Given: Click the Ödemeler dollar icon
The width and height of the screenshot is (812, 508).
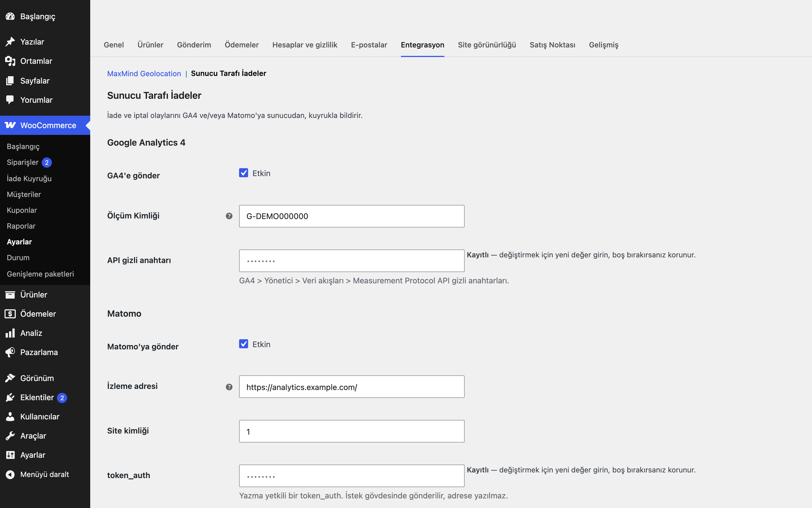Looking at the screenshot, I should click(10, 314).
